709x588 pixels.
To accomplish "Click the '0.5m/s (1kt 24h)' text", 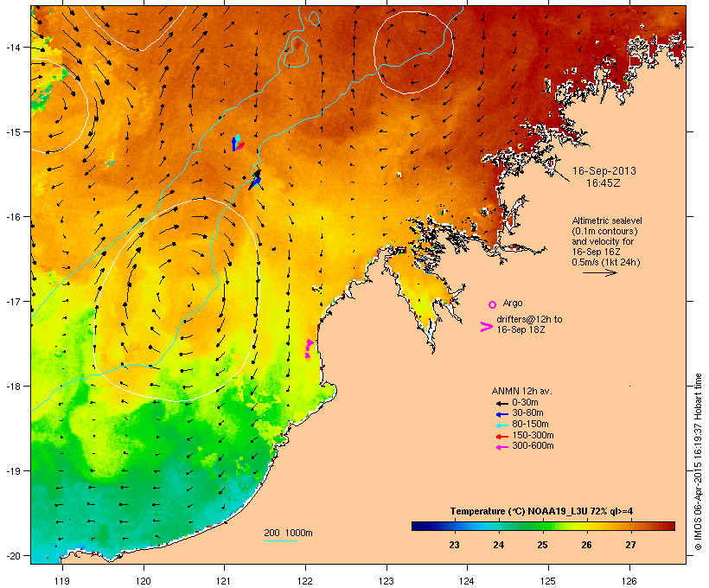I will [606, 262].
